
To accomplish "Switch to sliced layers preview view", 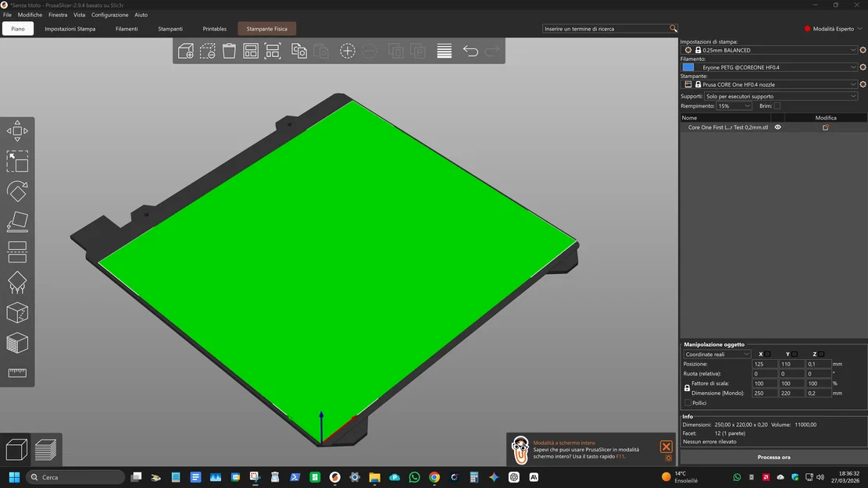I will click(x=45, y=449).
